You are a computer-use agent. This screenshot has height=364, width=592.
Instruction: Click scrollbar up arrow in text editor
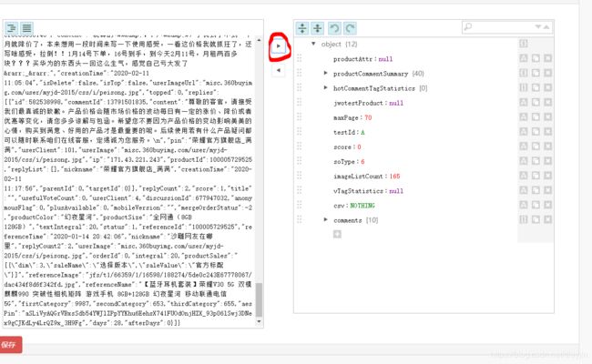point(259,40)
